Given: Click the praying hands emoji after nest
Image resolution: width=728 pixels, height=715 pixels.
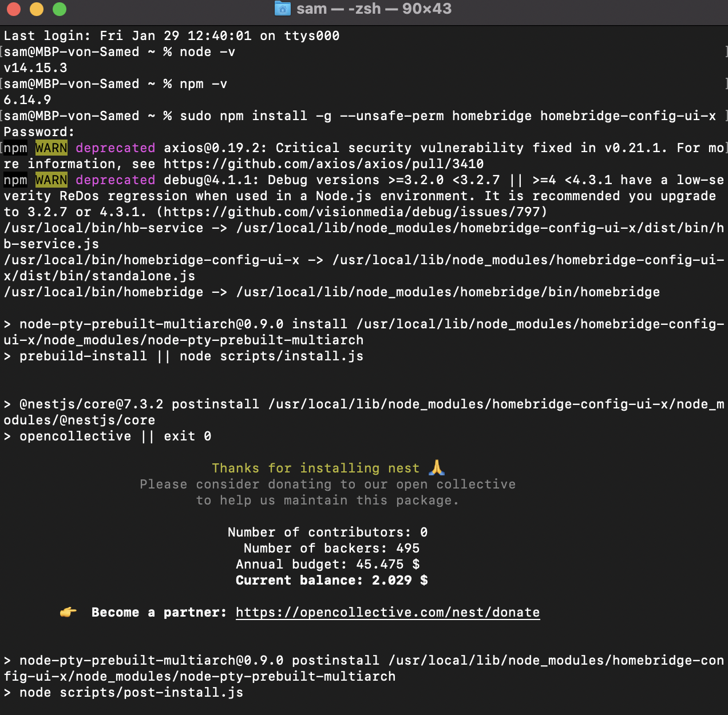Looking at the screenshot, I should pos(437,467).
